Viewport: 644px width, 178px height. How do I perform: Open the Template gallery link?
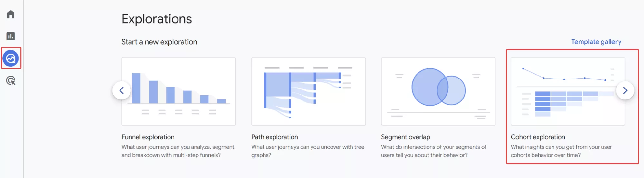tap(596, 42)
